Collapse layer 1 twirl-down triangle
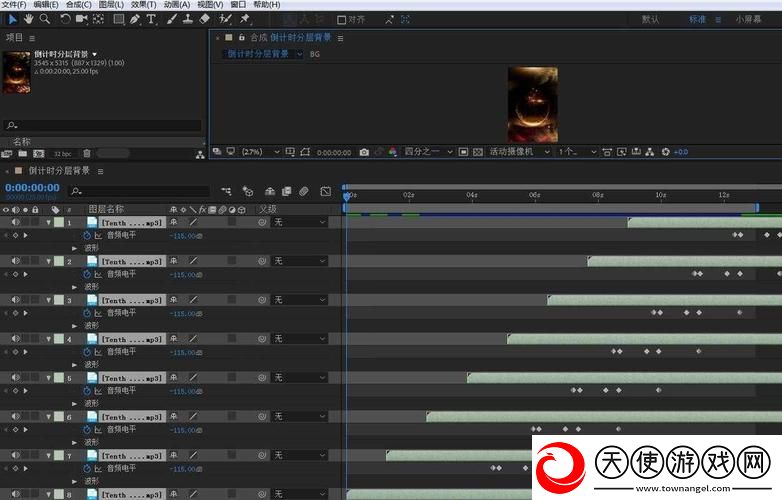The width and height of the screenshot is (782, 500). pyautogui.click(x=48, y=222)
